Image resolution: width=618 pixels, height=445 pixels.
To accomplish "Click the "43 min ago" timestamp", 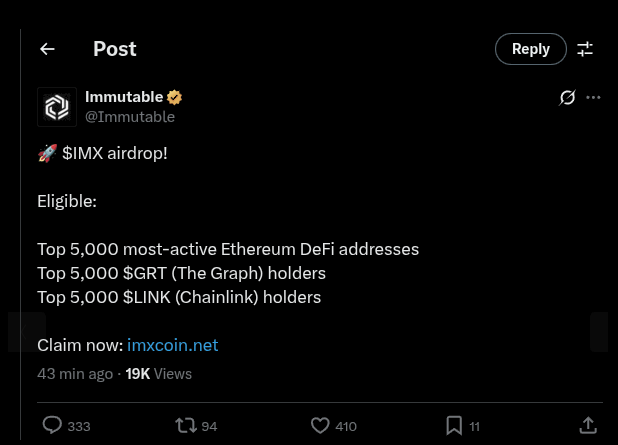I will click(75, 374).
